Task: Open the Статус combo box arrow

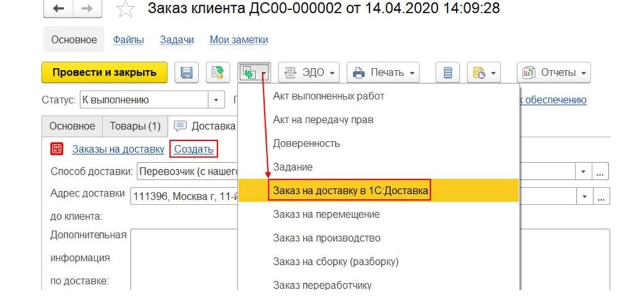Action: [x=217, y=100]
